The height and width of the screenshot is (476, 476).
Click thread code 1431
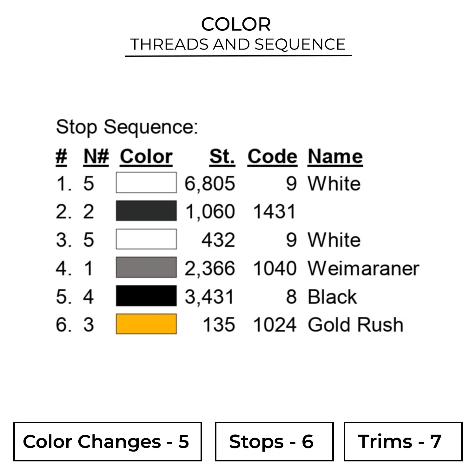274,212
